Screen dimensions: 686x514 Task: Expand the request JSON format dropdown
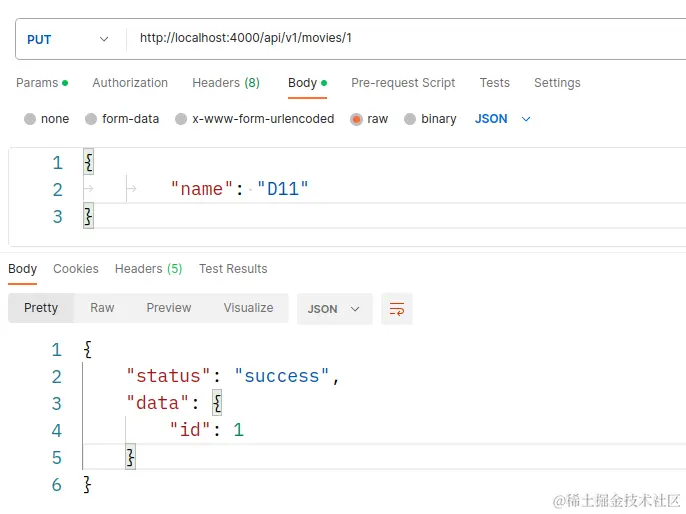[503, 119]
